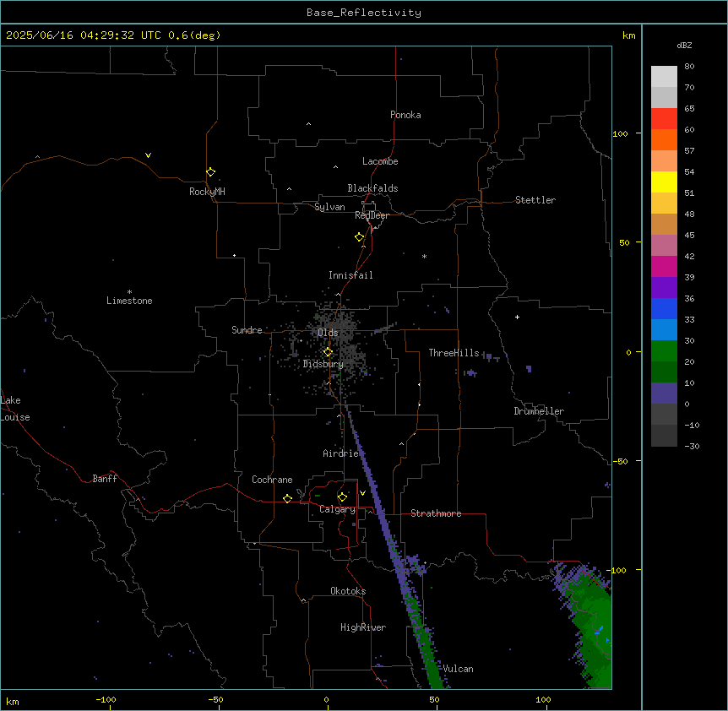The height and width of the screenshot is (711, 728).
Task: Select the Blackfalds label on the map
Action: pyautogui.click(x=372, y=188)
